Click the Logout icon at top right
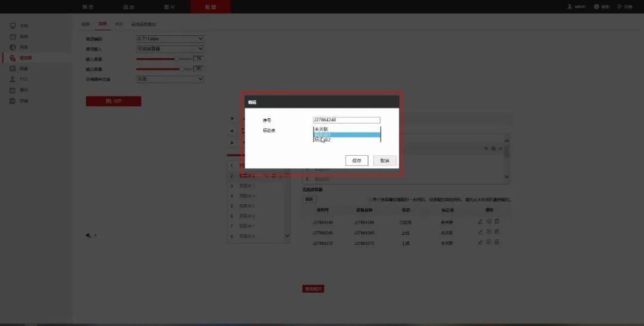The width and height of the screenshot is (644, 326). point(620,7)
